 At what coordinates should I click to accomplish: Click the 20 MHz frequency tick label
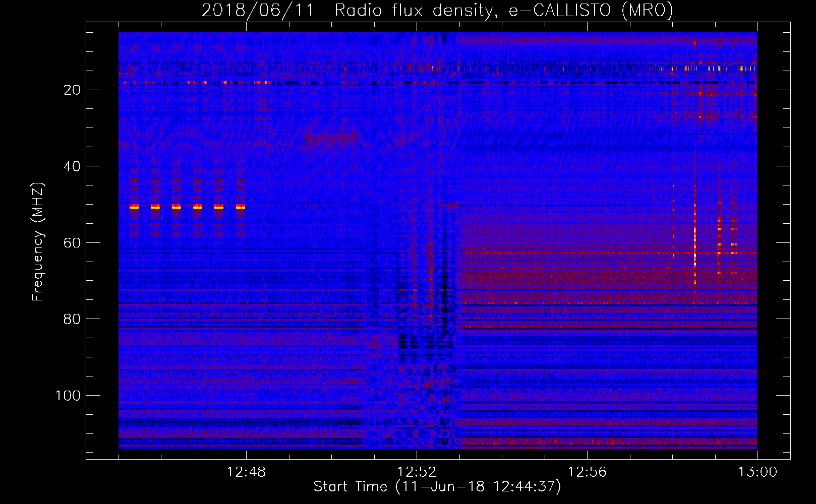pos(72,90)
